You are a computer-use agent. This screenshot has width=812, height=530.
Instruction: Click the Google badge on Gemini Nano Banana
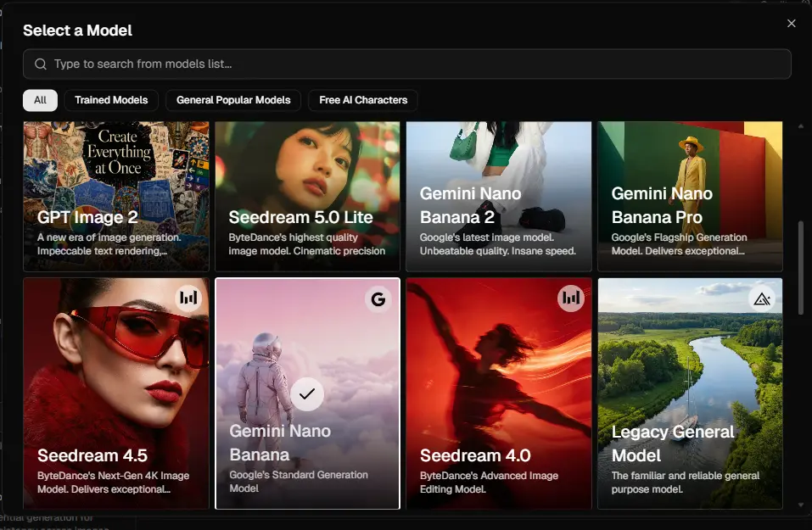pyautogui.click(x=378, y=298)
